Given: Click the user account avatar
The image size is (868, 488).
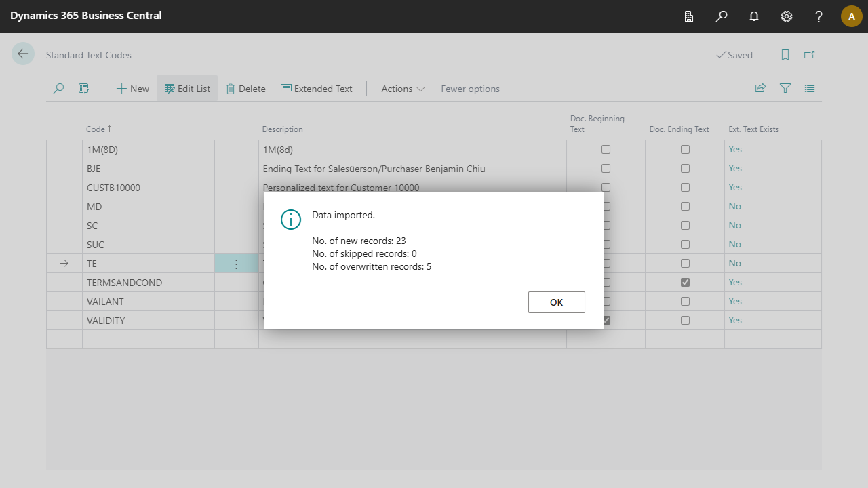Looking at the screenshot, I should click(x=851, y=16).
